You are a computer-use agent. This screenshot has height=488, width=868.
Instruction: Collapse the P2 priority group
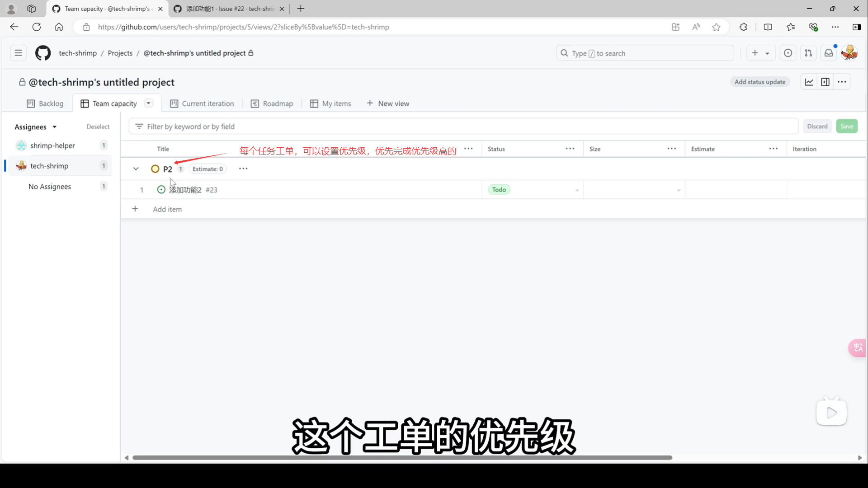(x=136, y=169)
